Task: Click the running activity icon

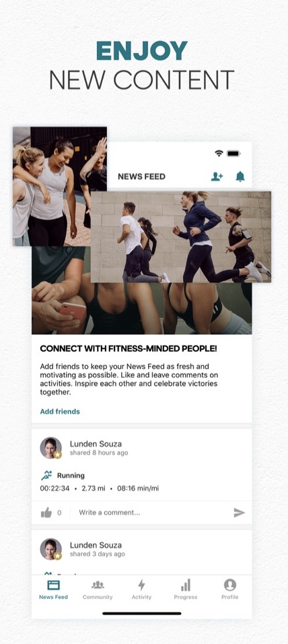Action: click(x=46, y=476)
